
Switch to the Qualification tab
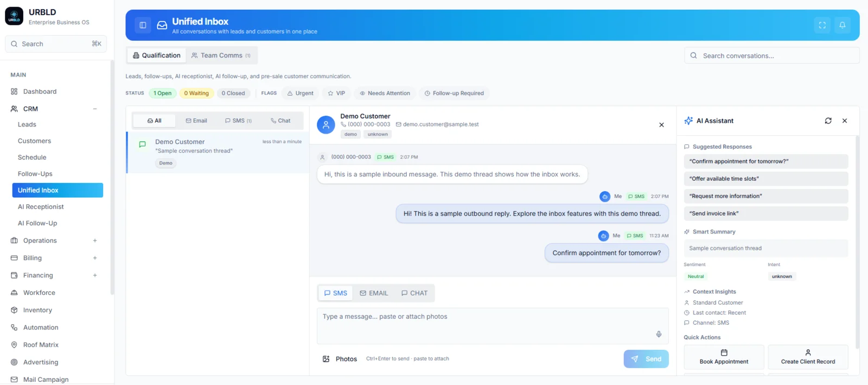[x=157, y=55]
